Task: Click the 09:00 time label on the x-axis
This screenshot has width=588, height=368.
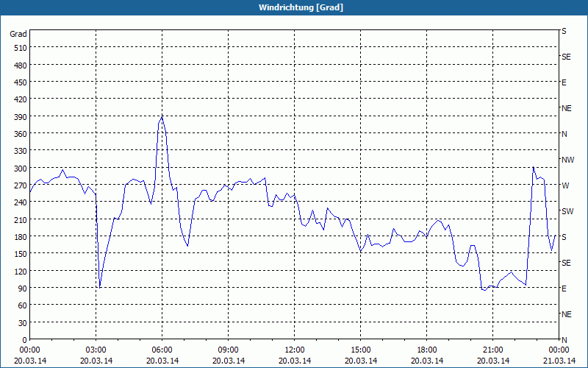Action: click(229, 350)
